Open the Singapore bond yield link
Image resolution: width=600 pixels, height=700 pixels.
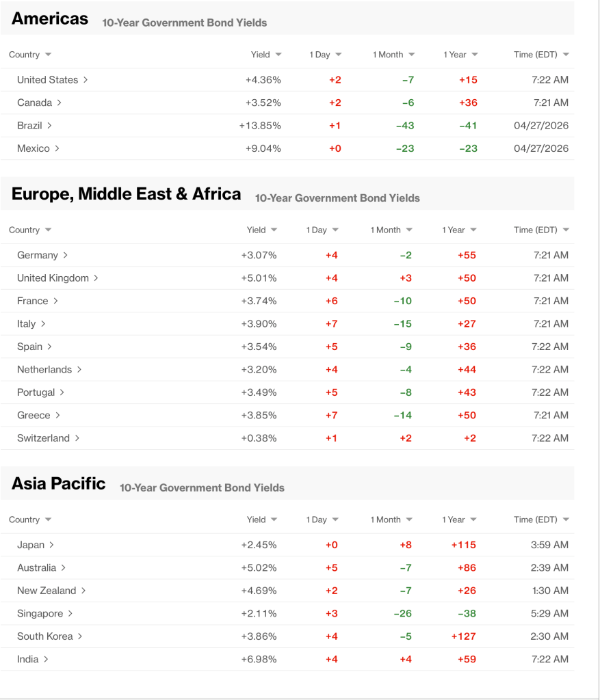tap(40, 614)
